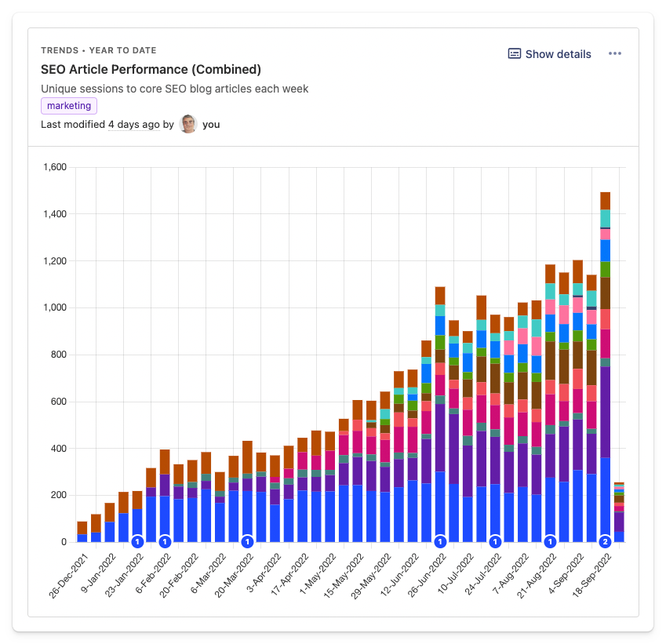
Task: Open annotation marker 1 under 26-Jun-2022
Action: (440, 540)
